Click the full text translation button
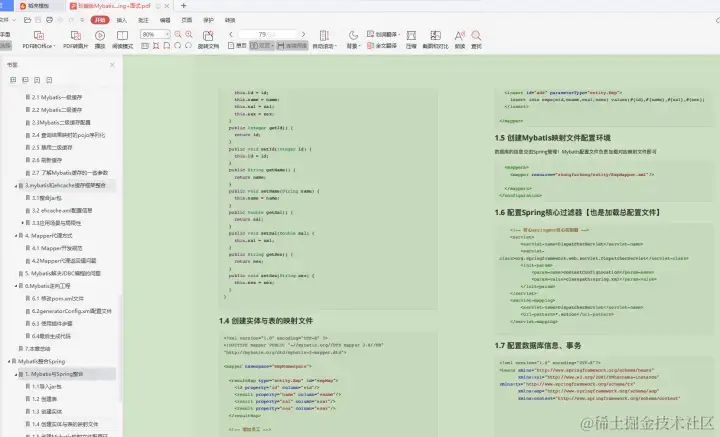 (x=382, y=45)
